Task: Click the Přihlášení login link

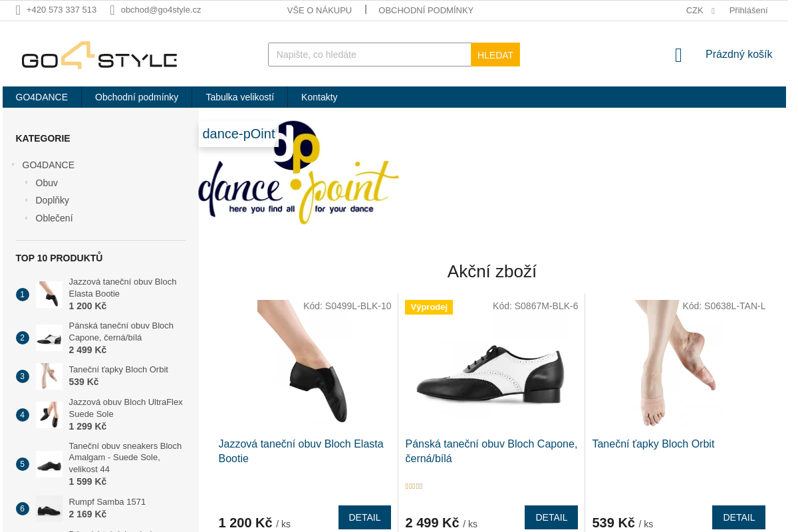Action: pos(748,11)
